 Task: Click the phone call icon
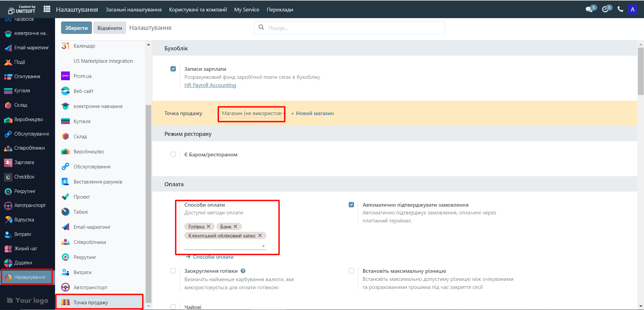pos(620,9)
